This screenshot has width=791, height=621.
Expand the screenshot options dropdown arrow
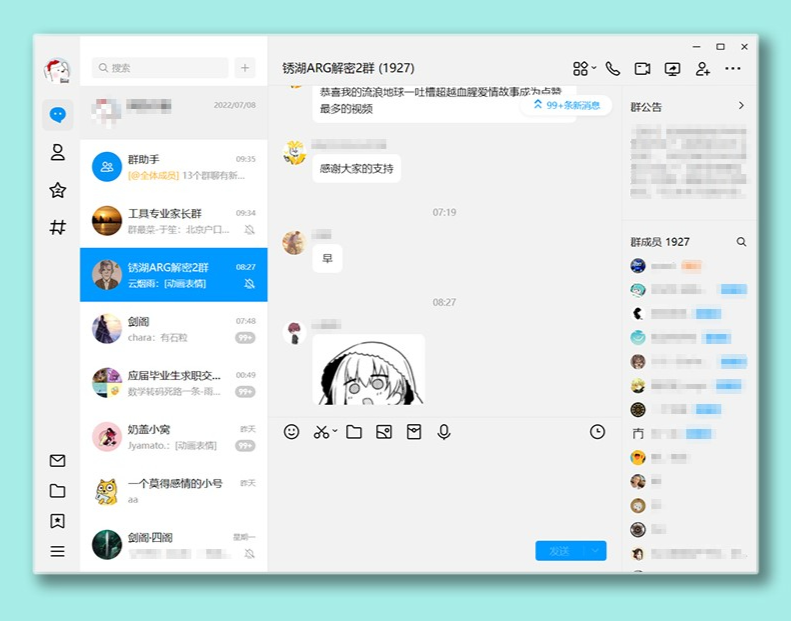tap(334, 431)
